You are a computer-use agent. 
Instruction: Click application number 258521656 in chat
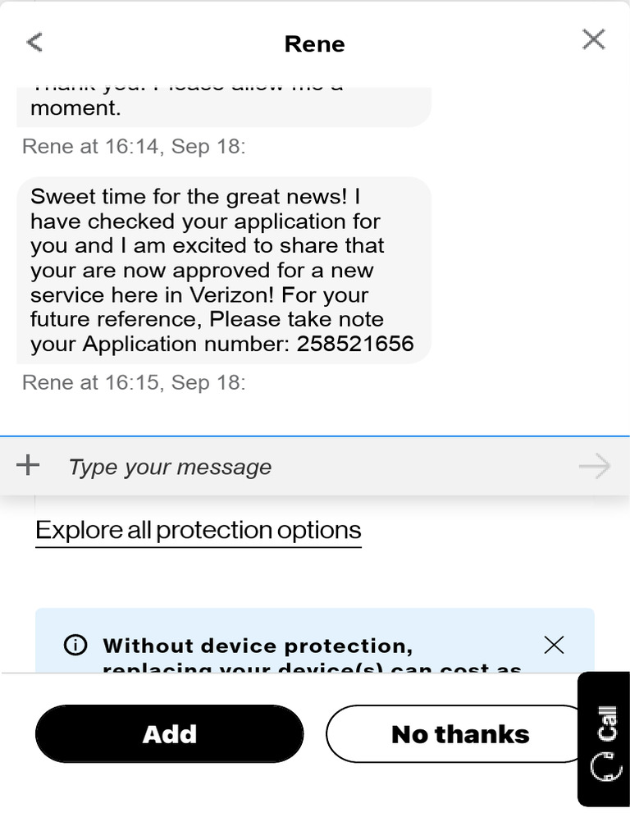(355, 344)
